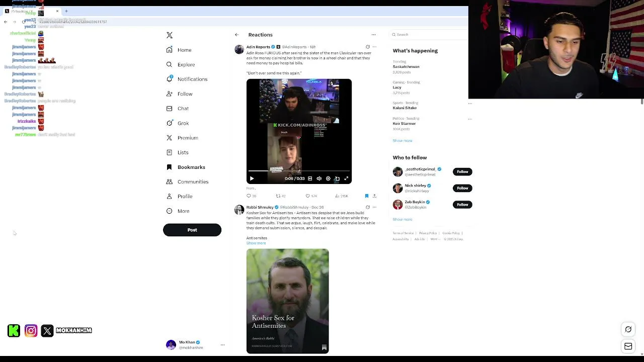The image size is (644, 362).
Task: Reload the page in browser
Action: (23, 22)
